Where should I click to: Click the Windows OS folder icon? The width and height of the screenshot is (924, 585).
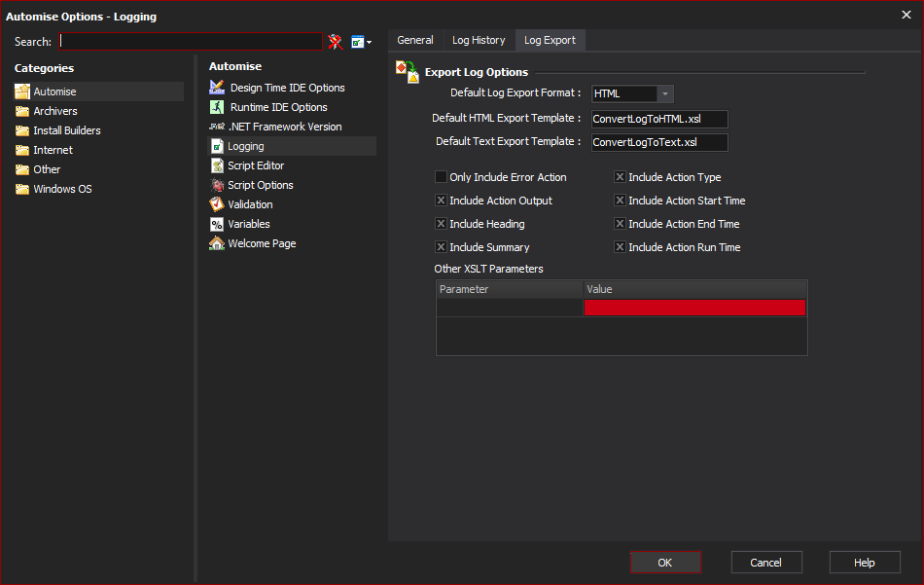click(22, 189)
